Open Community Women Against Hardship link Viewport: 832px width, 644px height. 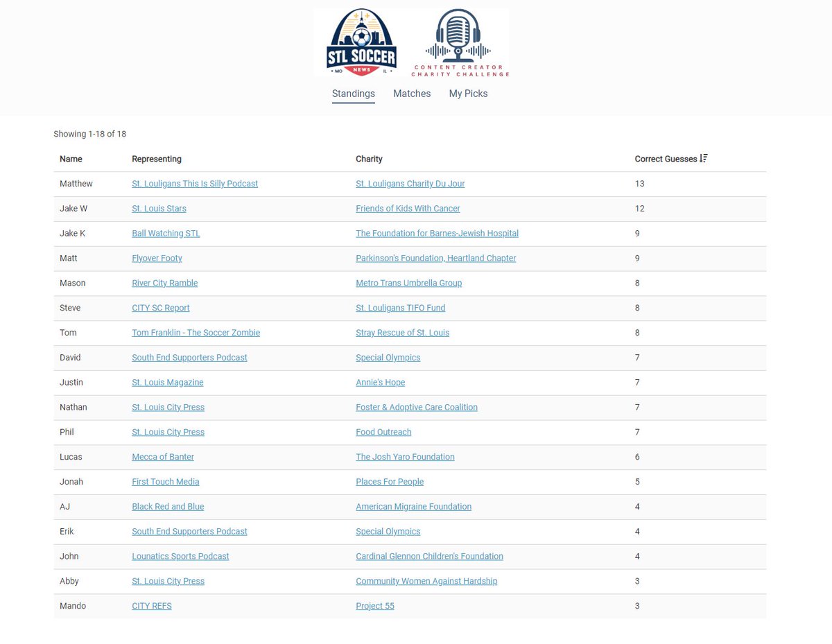426,581
